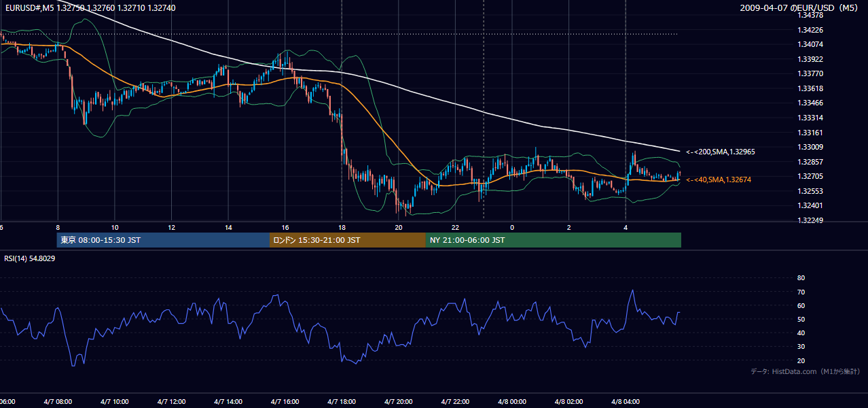Screen dimensions: 868x408
Task: Click price axis value 1.32401
Action: [810, 205]
